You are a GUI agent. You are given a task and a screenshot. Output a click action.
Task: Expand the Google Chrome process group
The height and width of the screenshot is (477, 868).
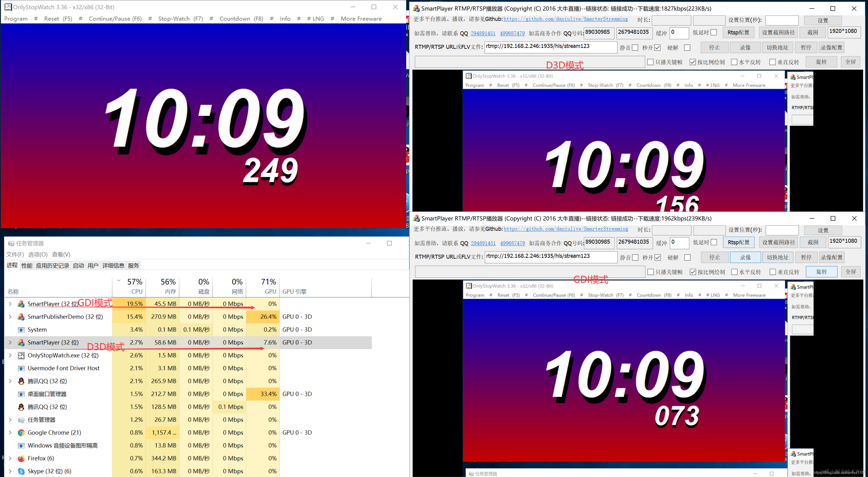pos(10,433)
